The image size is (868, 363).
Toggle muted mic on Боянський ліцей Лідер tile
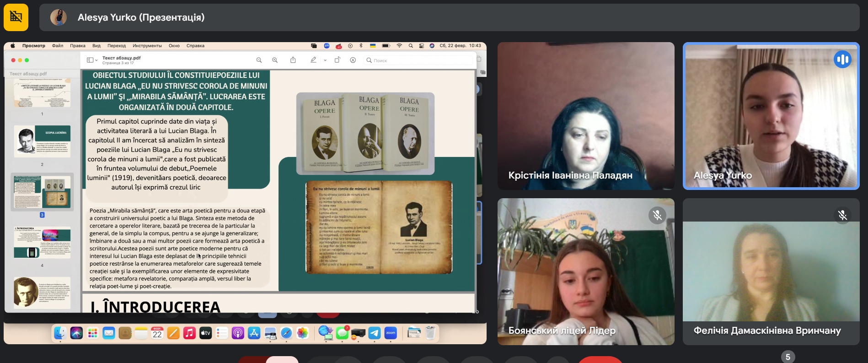click(657, 215)
